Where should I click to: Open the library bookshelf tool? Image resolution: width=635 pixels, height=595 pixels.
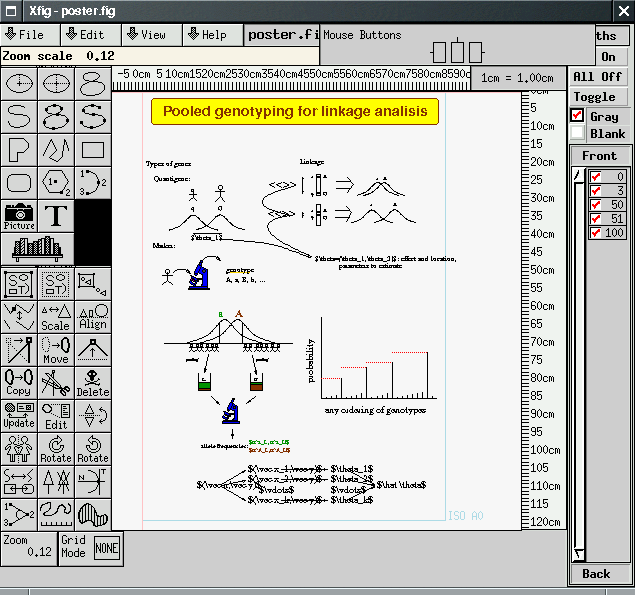coord(37,247)
